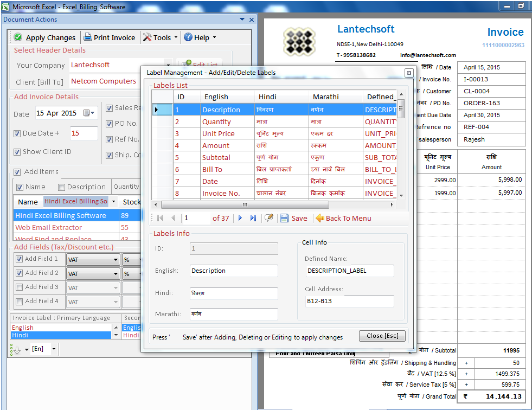The height and width of the screenshot is (410, 532).
Task: Toggle the Due Date + checkbox
Action: tap(17, 133)
